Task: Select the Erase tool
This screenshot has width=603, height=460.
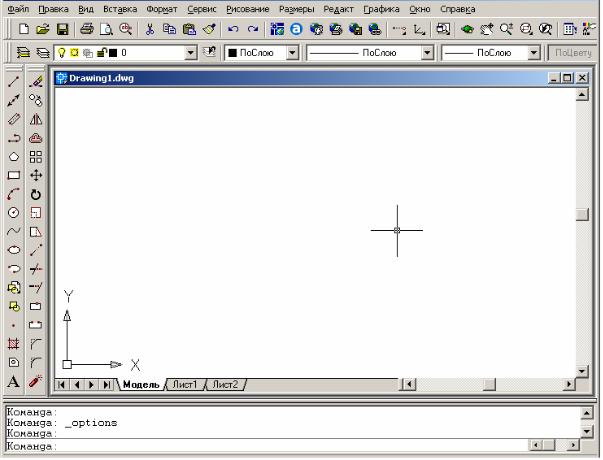Action: tap(36, 81)
